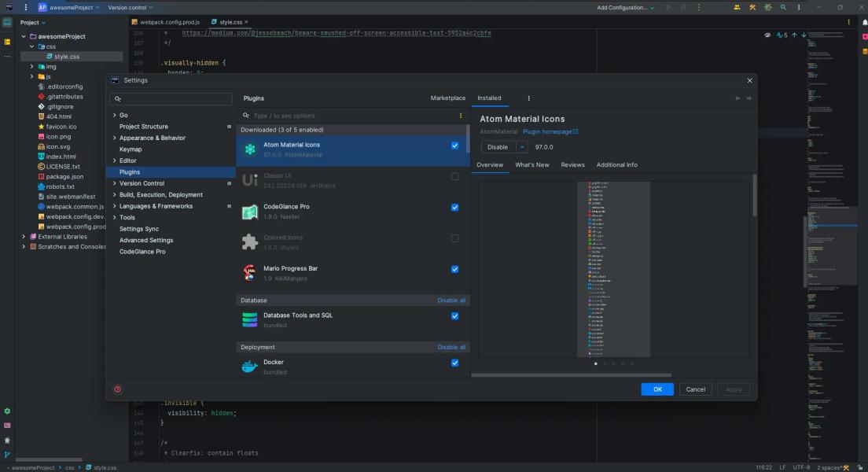This screenshot has width=868, height=472.
Task: Click the Mario Progress Bar plugin icon
Action: coord(249,273)
